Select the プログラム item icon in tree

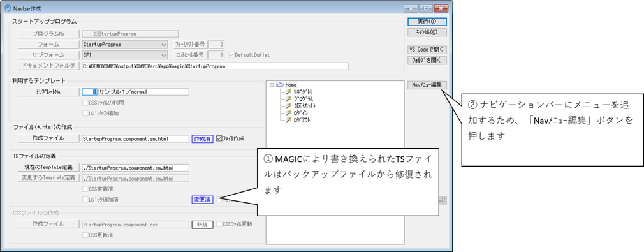tap(288, 99)
